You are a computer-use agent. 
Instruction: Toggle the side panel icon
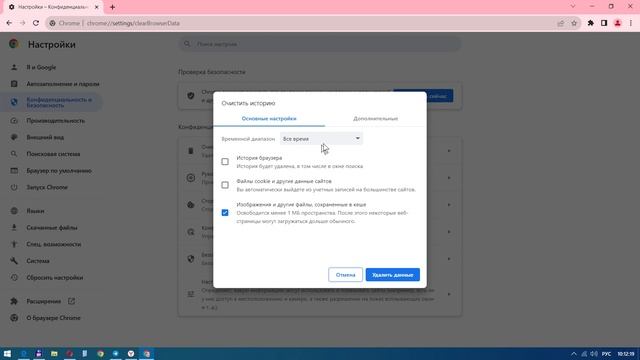point(604,23)
